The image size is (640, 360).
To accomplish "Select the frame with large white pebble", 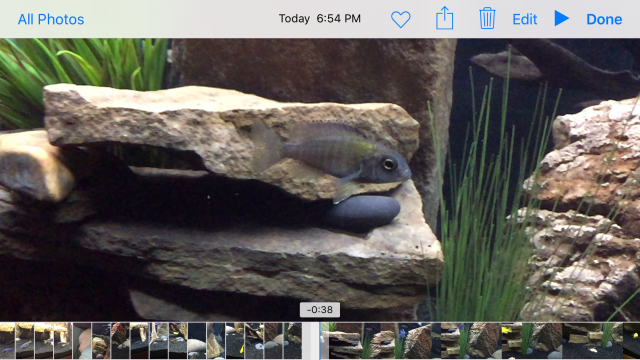I will click(197, 341).
